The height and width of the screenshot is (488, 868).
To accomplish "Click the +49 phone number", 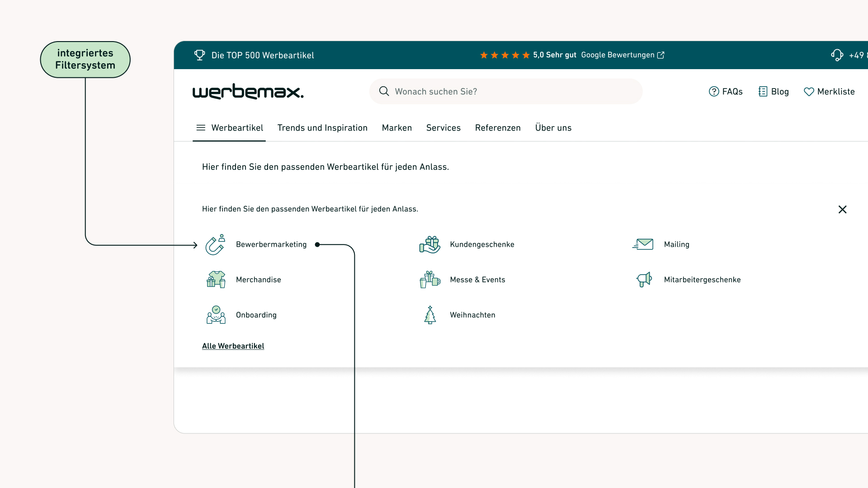I will (x=858, y=55).
